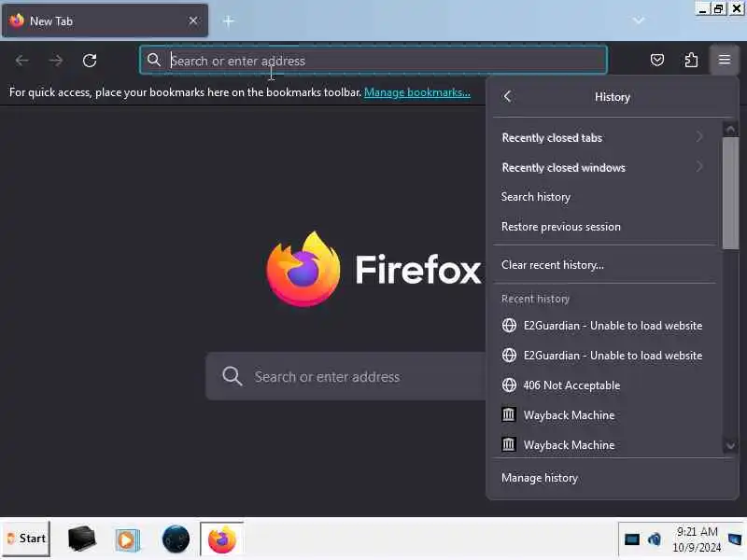Reload the current page

[x=90, y=61]
